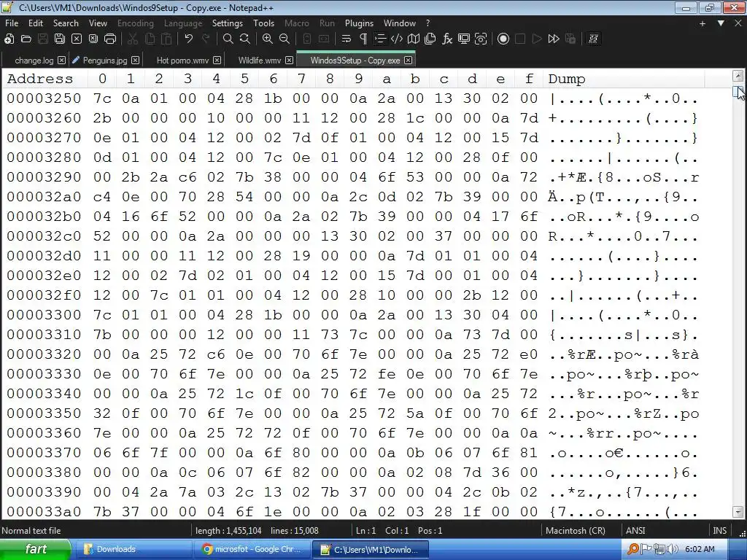
Task: Switch to the Wildlife.wmv tab
Action: [x=260, y=61]
